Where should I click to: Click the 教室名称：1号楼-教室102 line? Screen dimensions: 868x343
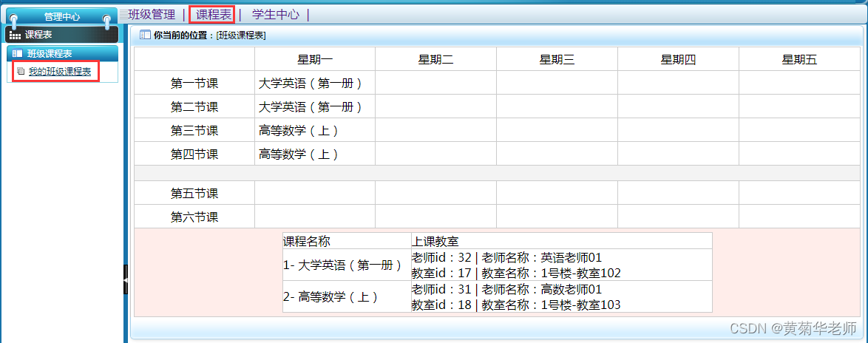click(551, 273)
